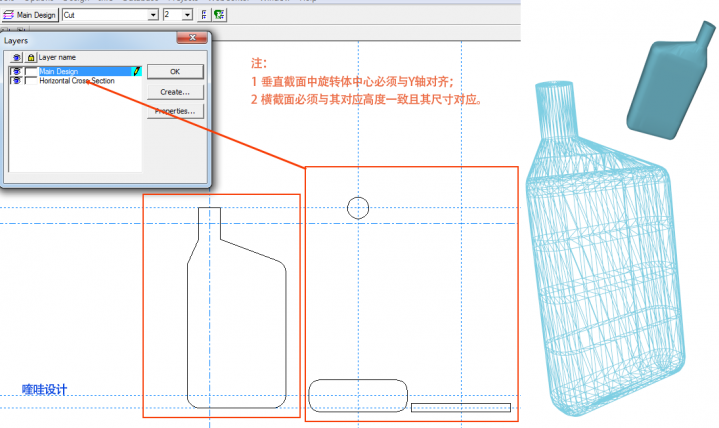Click the Create... button

175,91
